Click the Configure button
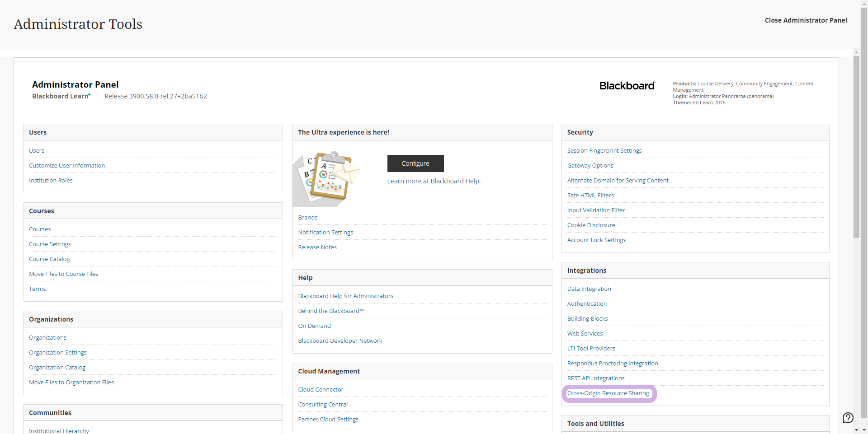Screen dimensions: 868x434 (415, 163)
